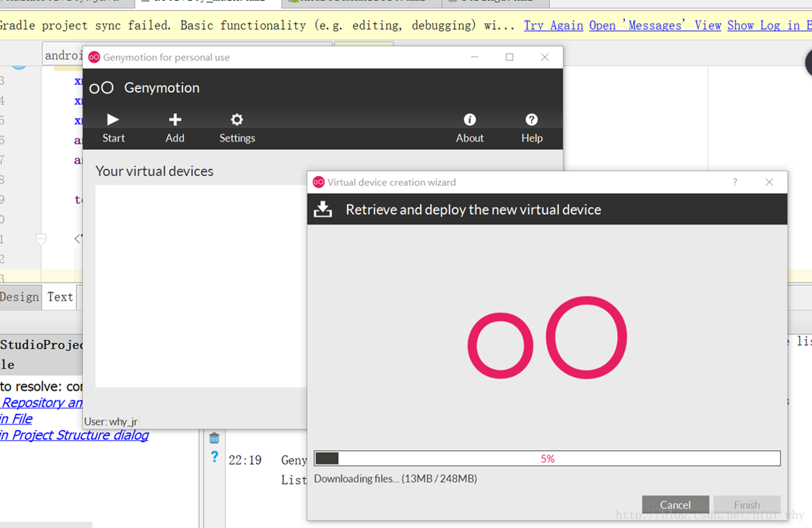Click Show Log link in sync banner

tap(769, 25)
